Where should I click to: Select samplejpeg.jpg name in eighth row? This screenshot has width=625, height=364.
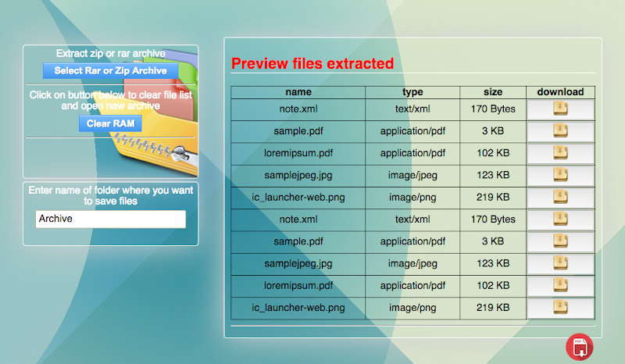pyautogui.click(x=298, y=263)
